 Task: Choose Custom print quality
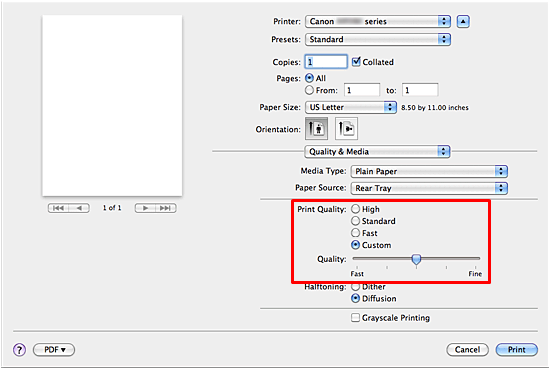(x=355, y=245)
